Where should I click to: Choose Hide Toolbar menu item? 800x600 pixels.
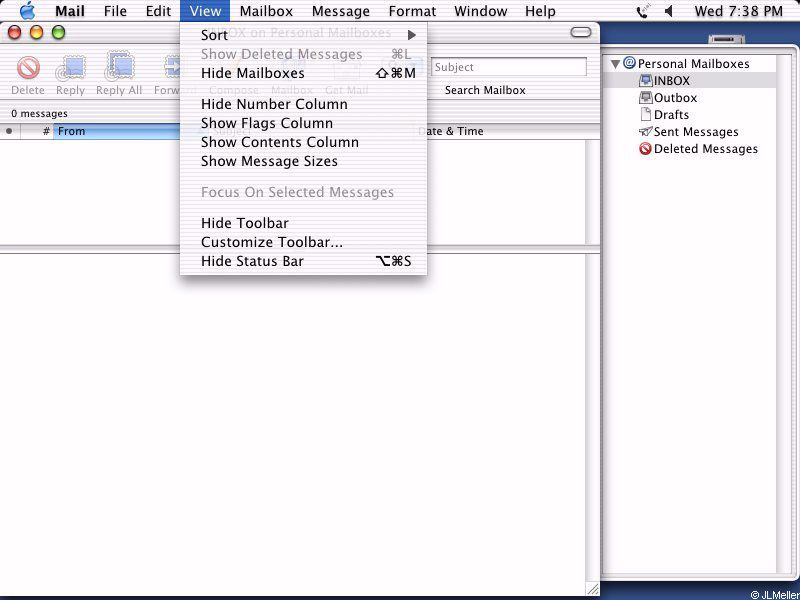(304, 223)
